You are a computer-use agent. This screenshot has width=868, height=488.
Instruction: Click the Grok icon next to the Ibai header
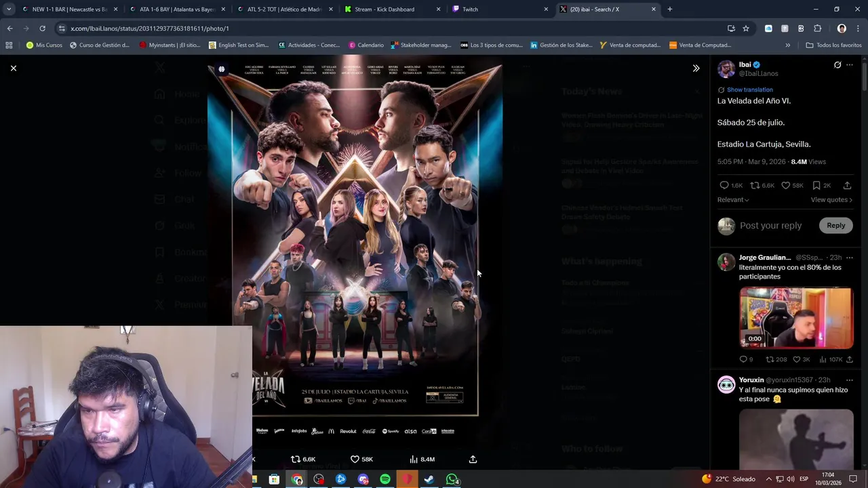tap(837, 65)
